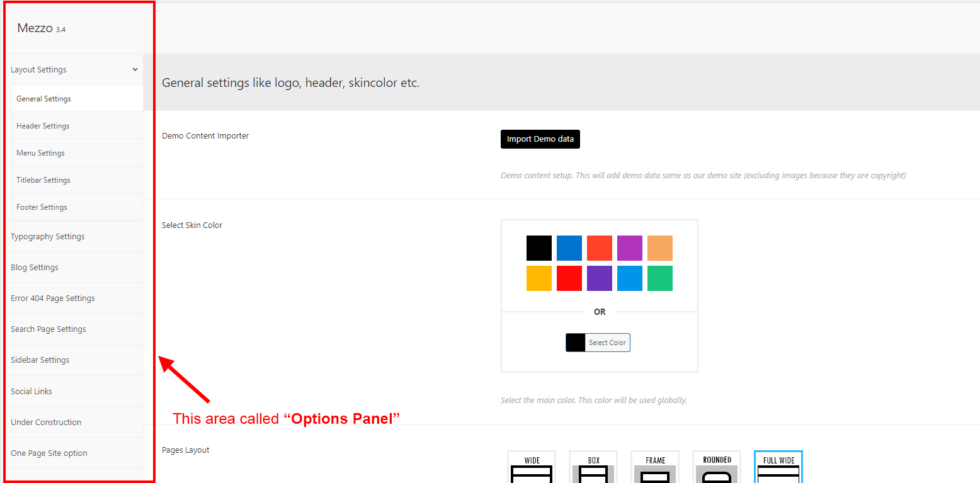Select the WIDE page layout icon

pos(532,468)
